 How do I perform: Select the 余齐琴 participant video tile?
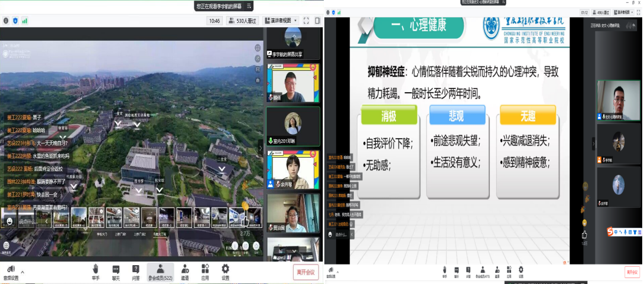pyautogui.click(x=293, y=169)
